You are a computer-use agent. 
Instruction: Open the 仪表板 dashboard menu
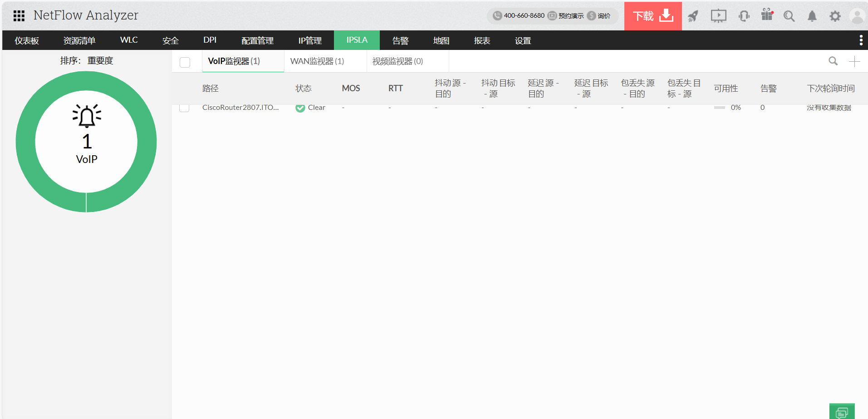click(27, 40)
